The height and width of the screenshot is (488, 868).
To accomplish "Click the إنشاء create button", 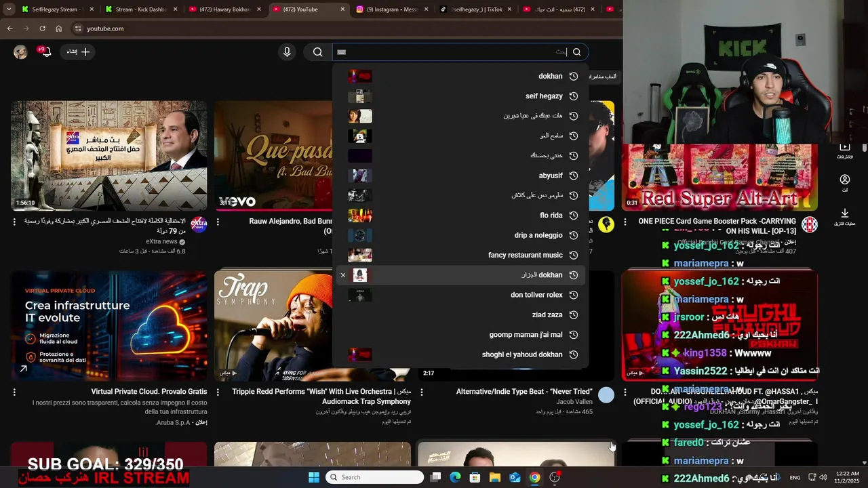I will pyautogui.click(x=78, y=52).
